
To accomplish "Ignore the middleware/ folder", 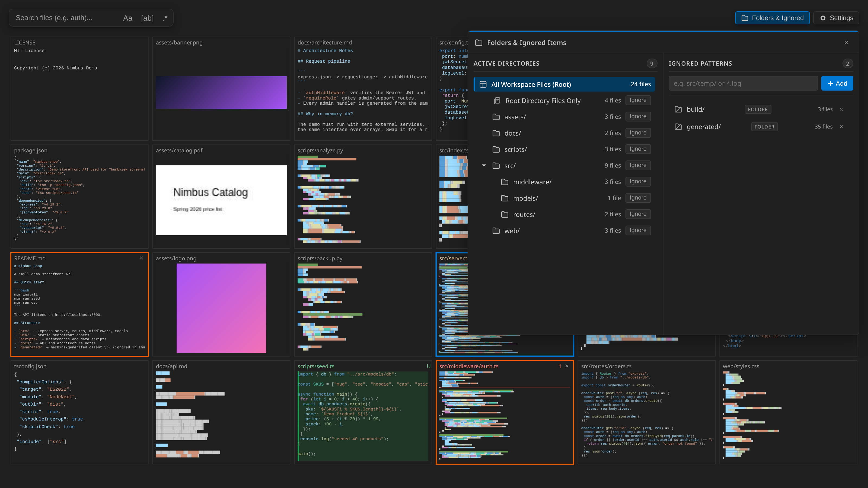I will click(x=638, y=182).
